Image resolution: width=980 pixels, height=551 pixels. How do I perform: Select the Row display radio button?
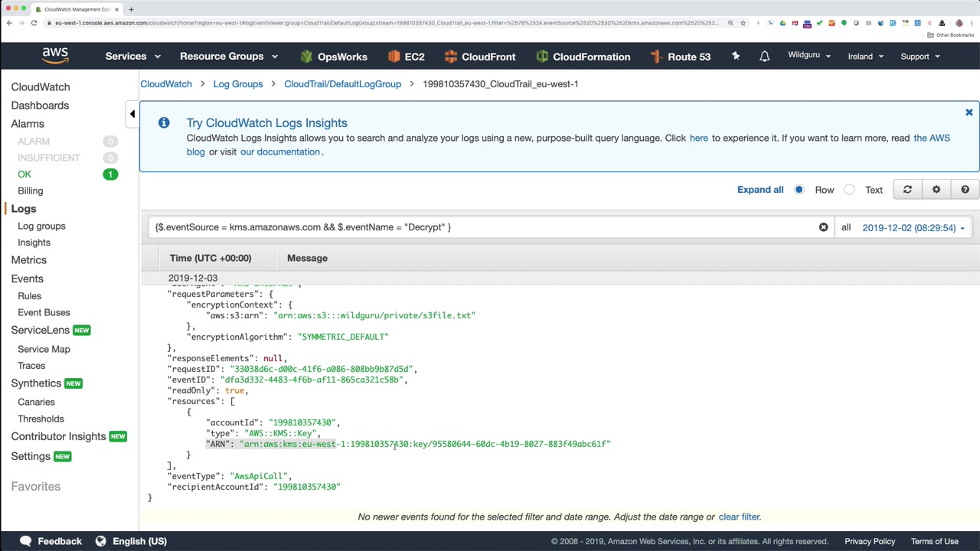[799, 190]
